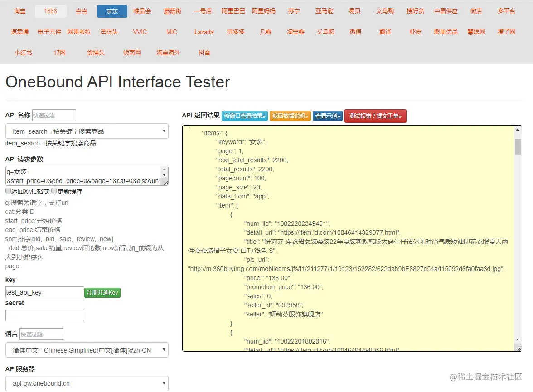Open the 淘宝 platform tab
This screenshot has height=392, width=533.
(x=20, y=11)
